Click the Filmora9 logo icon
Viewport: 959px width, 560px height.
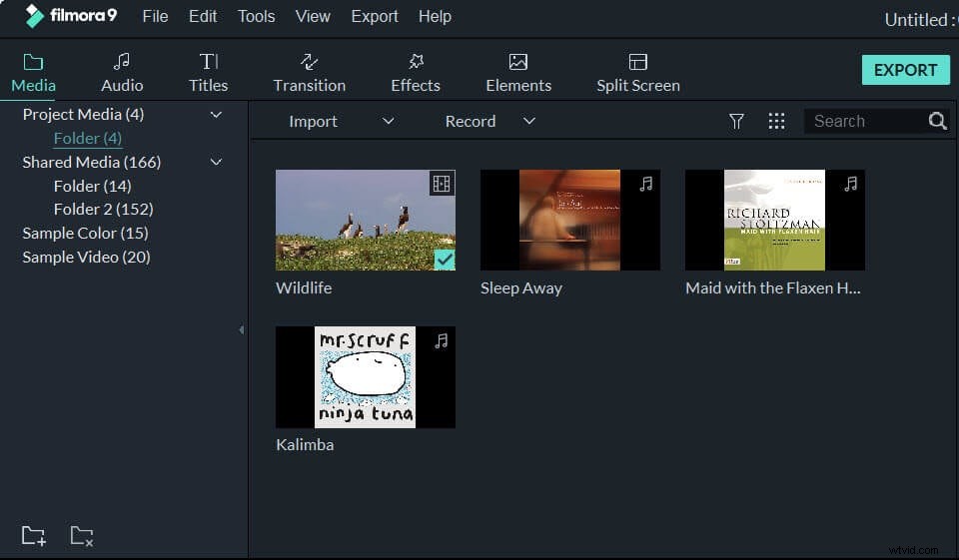pyautogui.click(x=34, y=16)
